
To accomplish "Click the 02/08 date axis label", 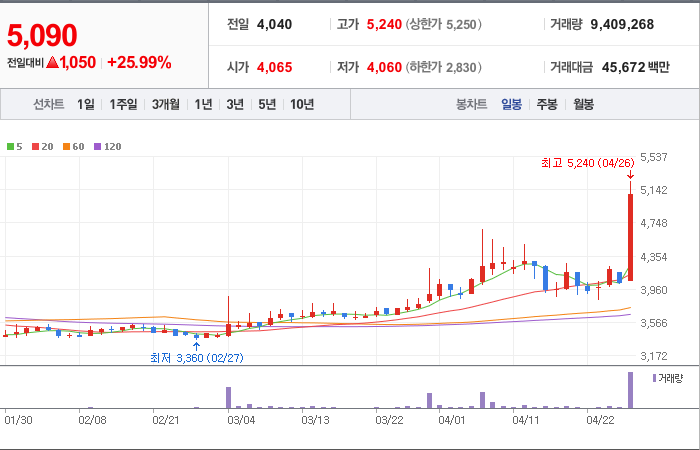I will (x=92, y=420).
